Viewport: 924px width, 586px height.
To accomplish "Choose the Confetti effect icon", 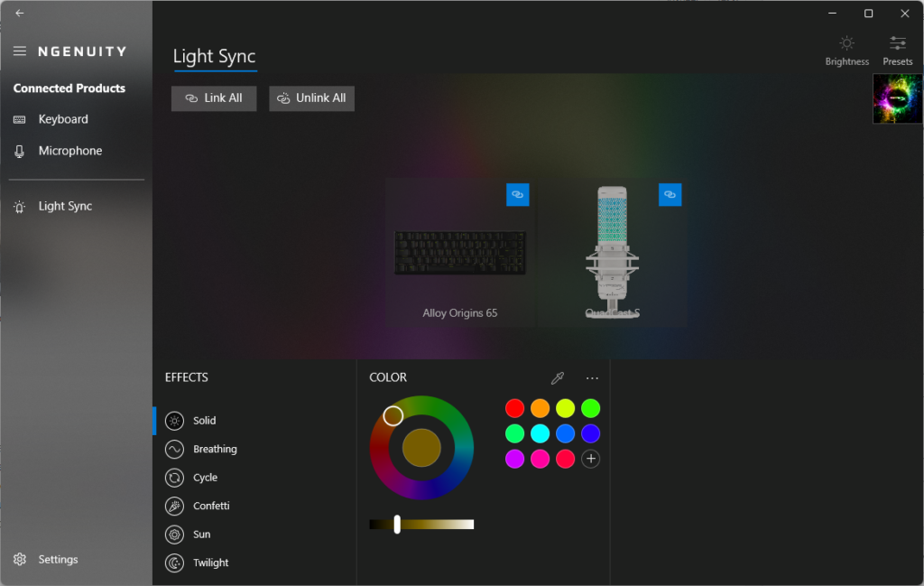I will pyautogui.click(x=174, y=506).
